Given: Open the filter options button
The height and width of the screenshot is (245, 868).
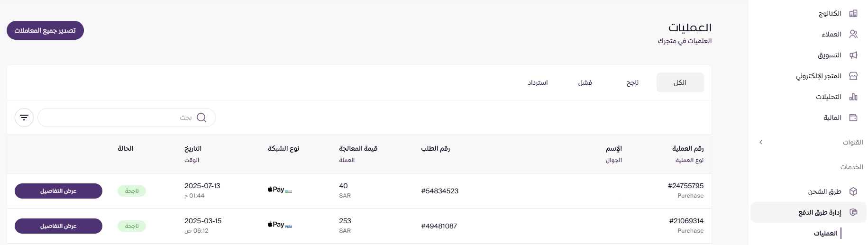Looking at the screenshot, I should [24, 118].
